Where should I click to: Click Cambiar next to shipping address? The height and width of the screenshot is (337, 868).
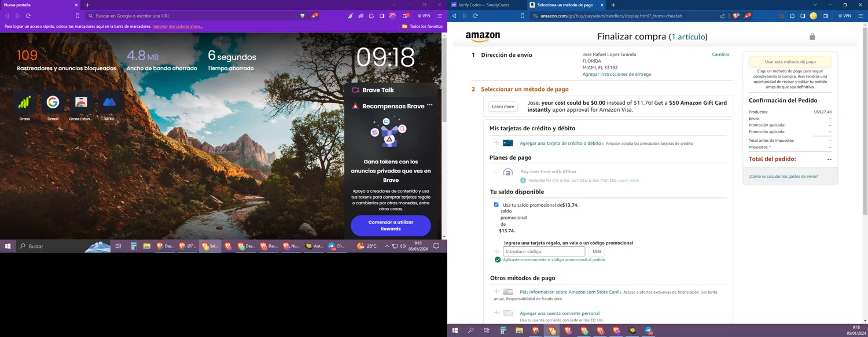coord(720,54)
